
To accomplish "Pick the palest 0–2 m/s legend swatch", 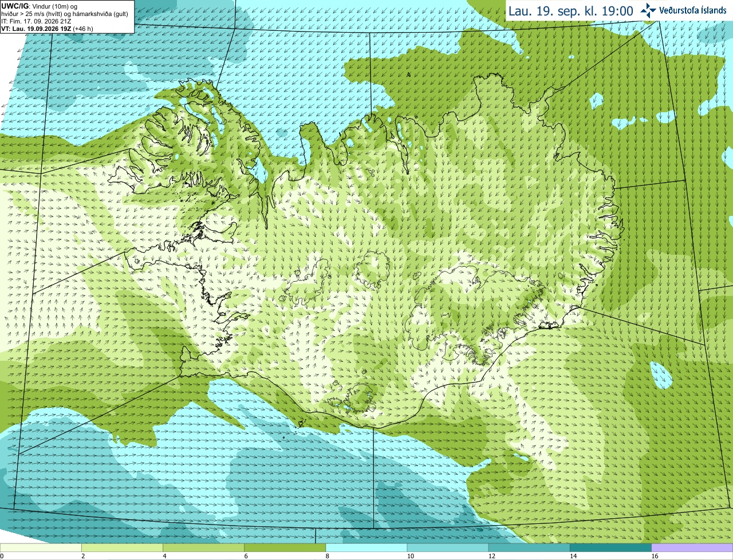I will (x=41, y=547).
